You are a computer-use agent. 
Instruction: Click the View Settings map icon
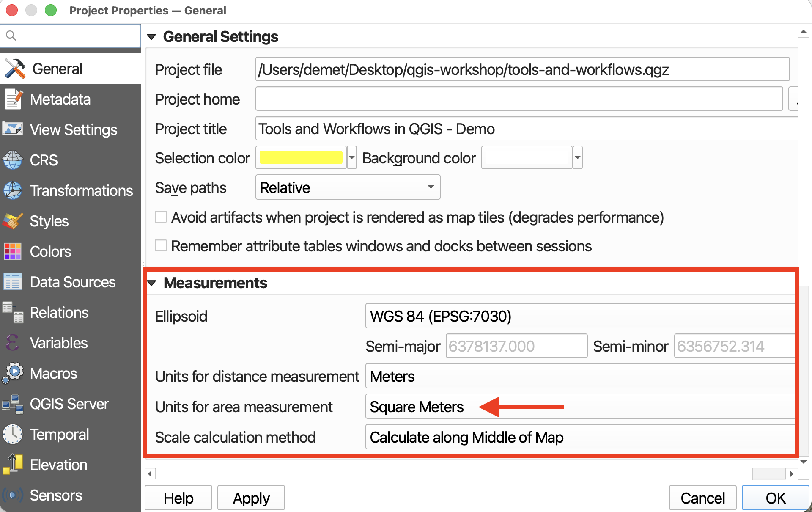pyautogui.click(x=13, y=129)
